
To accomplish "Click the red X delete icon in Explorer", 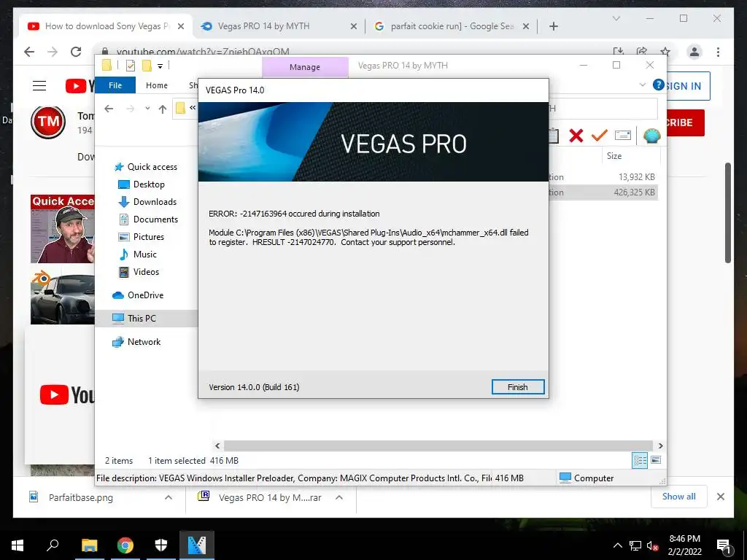I will pyautogui.click(x=576, y=136).
